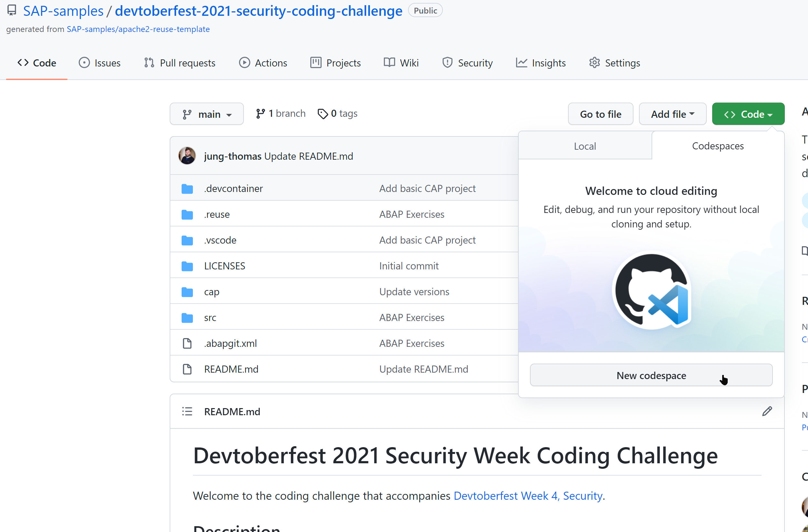
Task: Open the Update README.md commit in the README.md row
Action: 423,369
